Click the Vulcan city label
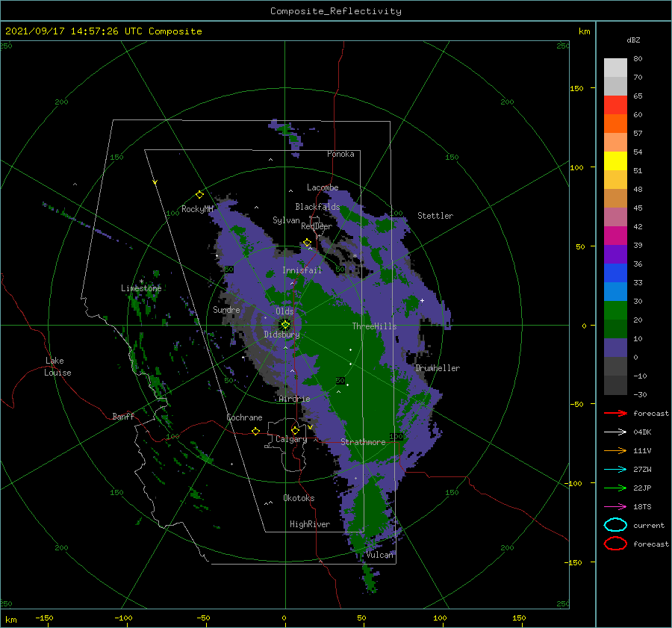The width and height of the screenshot is (672, 628). click(379, 555)
